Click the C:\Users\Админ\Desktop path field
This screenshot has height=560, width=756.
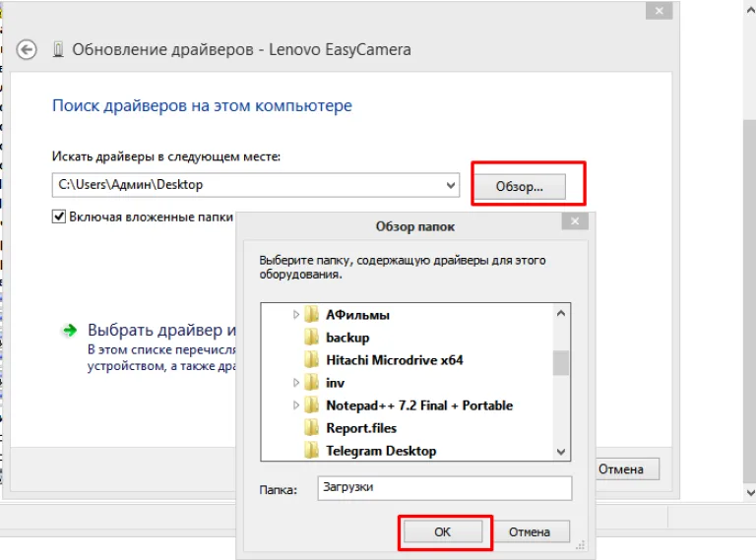256,185
